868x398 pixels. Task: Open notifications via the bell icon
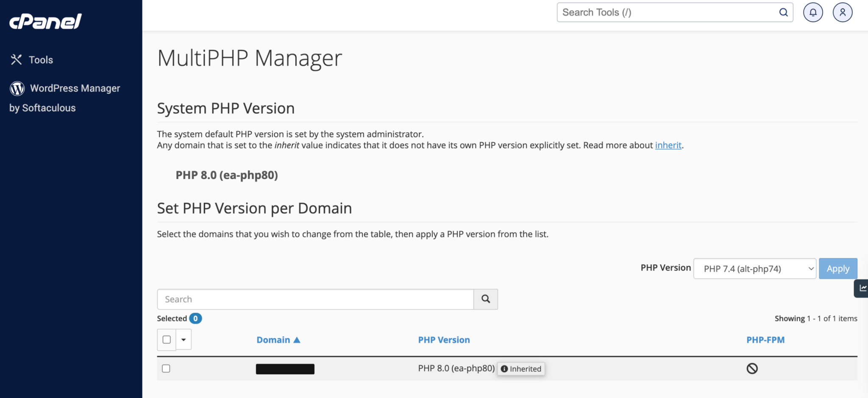813,12
